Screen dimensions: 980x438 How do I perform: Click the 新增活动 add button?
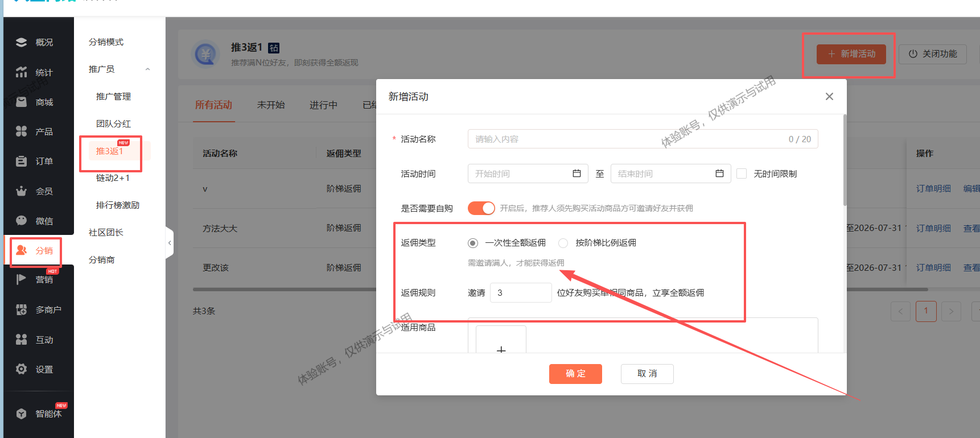[x=851, y=54]
